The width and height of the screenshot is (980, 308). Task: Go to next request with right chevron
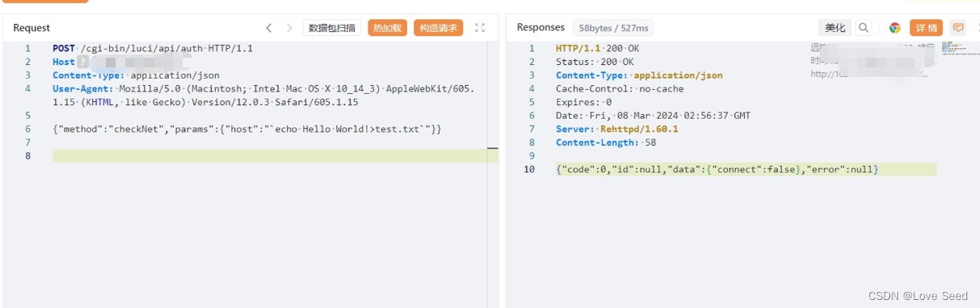pyautogui.click(x=290, y=28)
